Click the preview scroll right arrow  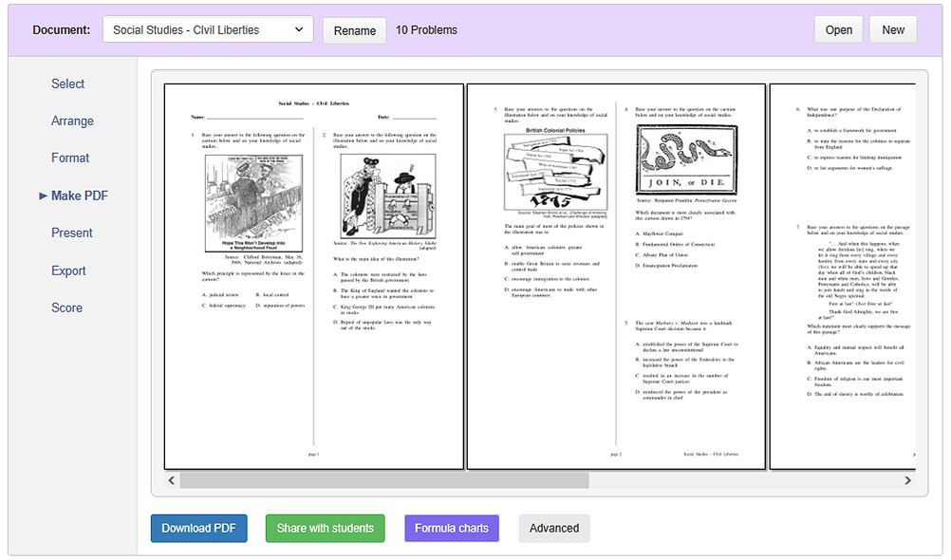click(908, 480)
